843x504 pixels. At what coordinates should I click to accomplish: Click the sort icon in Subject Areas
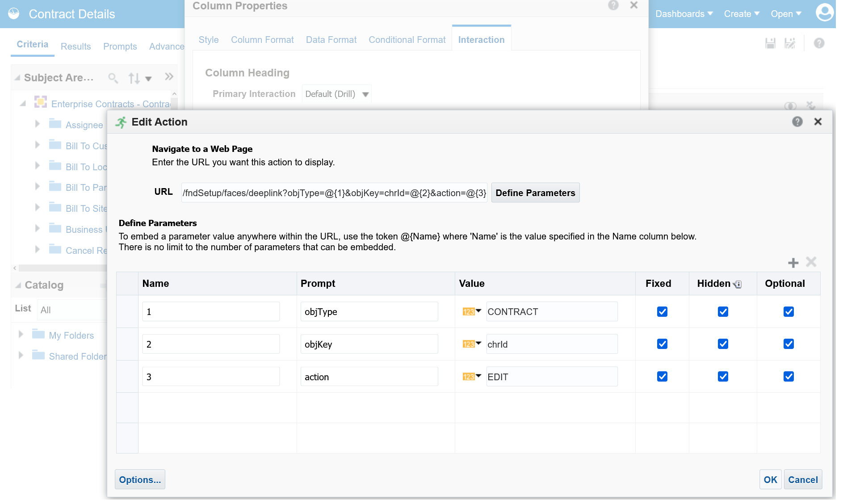(x=134, y=78)
